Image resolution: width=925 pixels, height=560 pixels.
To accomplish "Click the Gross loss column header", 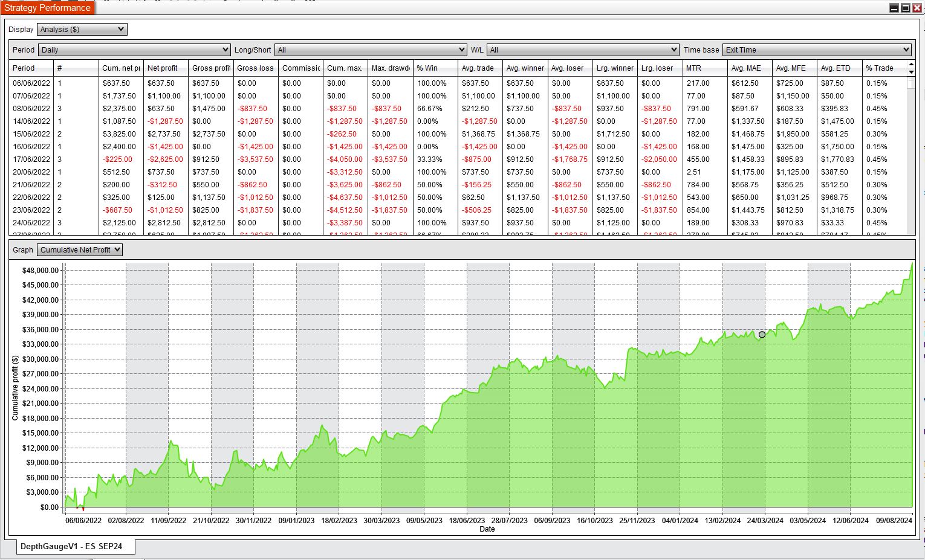I will point(255,68).
